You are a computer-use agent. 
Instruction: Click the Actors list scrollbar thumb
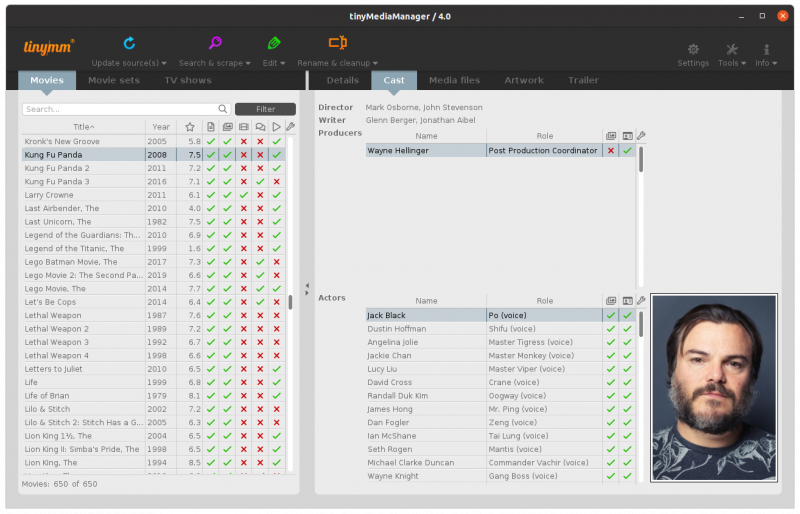point(641,324)
